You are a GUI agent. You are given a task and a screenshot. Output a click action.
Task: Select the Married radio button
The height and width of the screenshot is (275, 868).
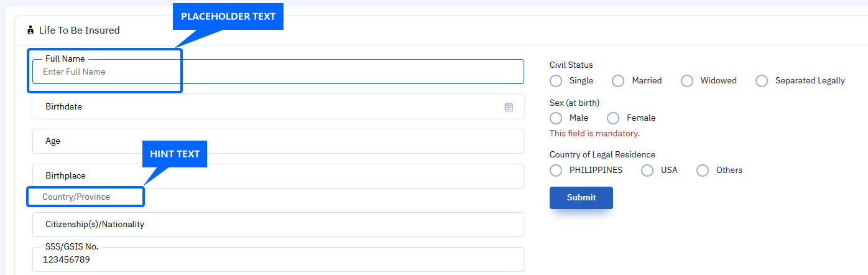click(x=618, y=81)
